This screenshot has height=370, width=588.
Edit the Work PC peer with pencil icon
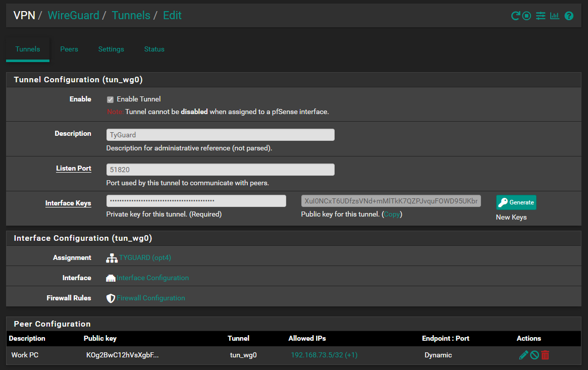coord(523,355)
